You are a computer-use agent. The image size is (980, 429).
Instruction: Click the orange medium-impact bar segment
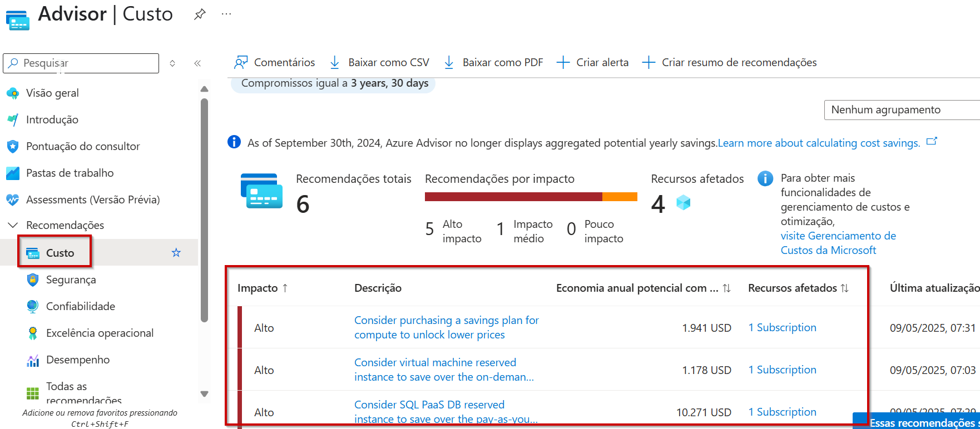click(620, 197)
